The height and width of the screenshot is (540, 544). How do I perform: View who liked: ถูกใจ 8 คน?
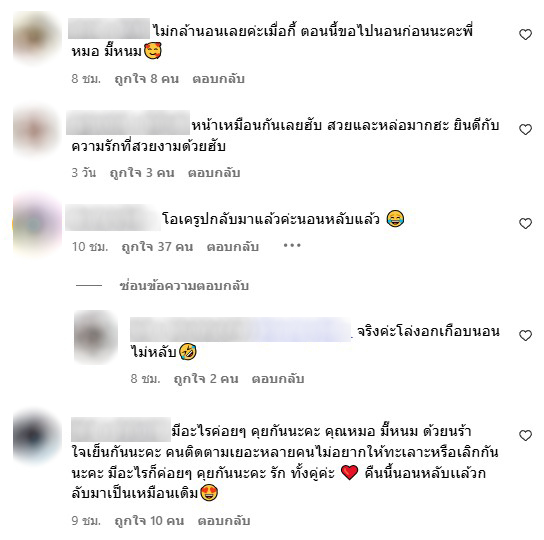(147, 79)
